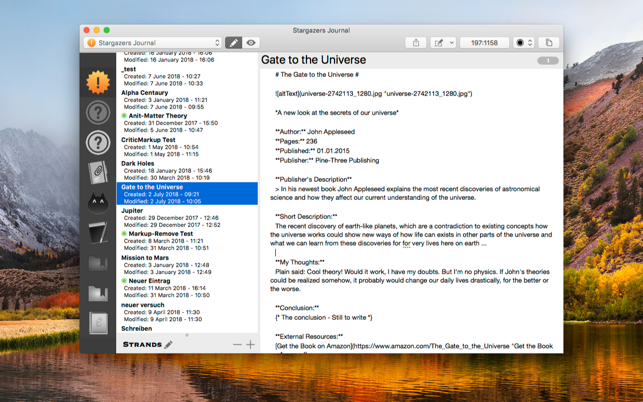Viewport: 643px width, 402px height.
Task: Select the dark gray question mark journal
Action: pyautogui.click(x=98, y=112)
